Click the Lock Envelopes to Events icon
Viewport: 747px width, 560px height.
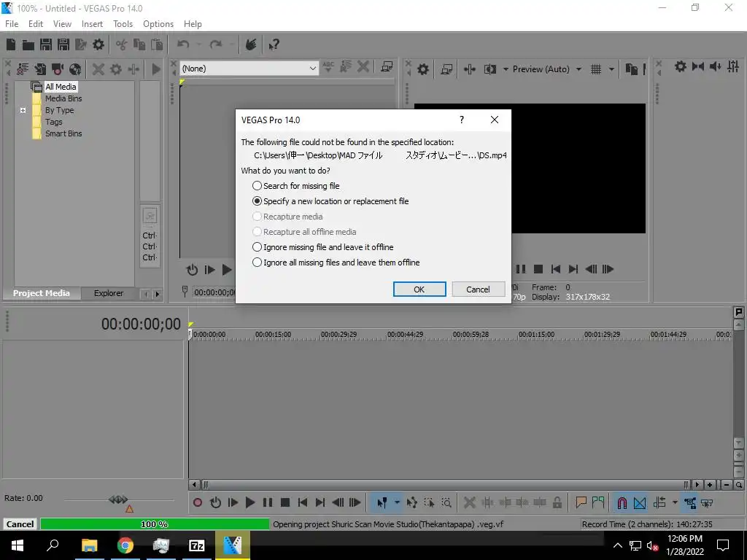tap(690, 502)
